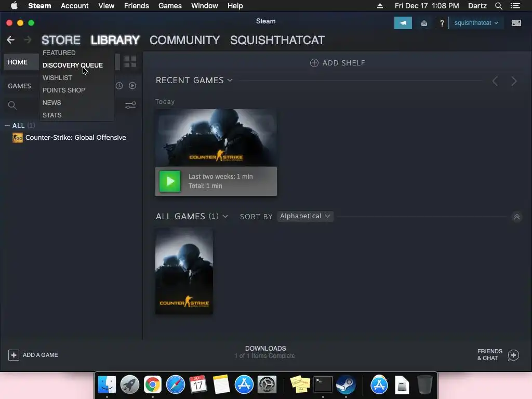Open the Account menu in menu bar
Screen dimensions: 532x399
(x=75, y=6)
